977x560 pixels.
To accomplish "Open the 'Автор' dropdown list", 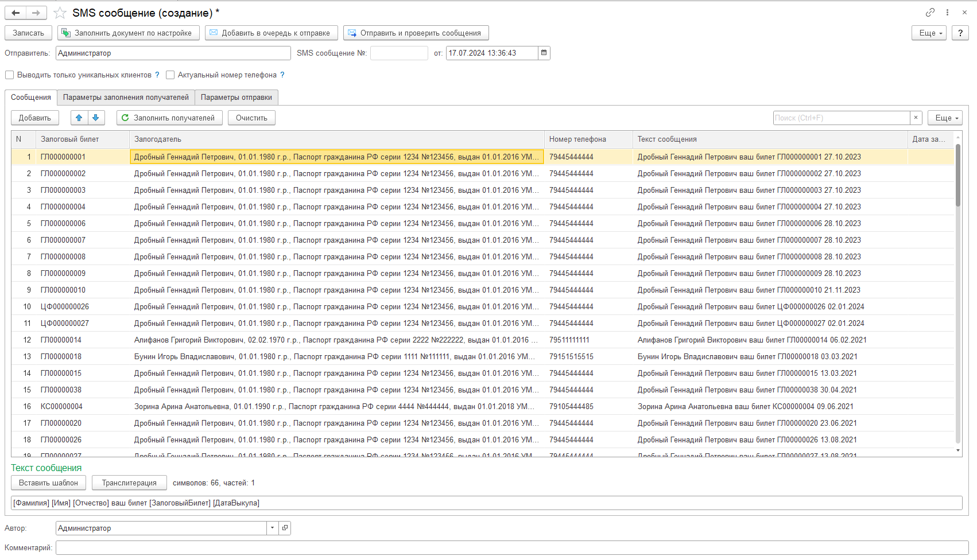I will 272,528.
